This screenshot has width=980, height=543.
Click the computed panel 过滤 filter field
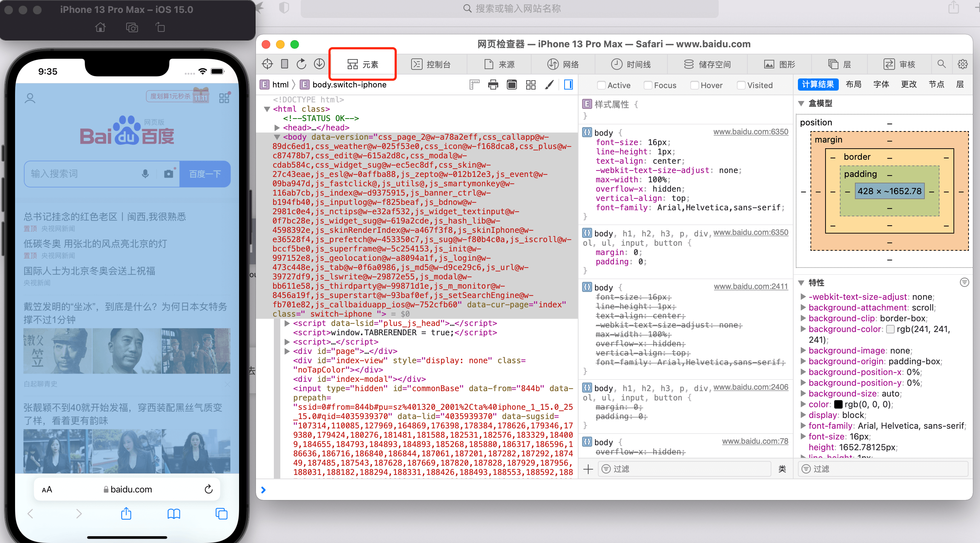[x=883, y=469]
